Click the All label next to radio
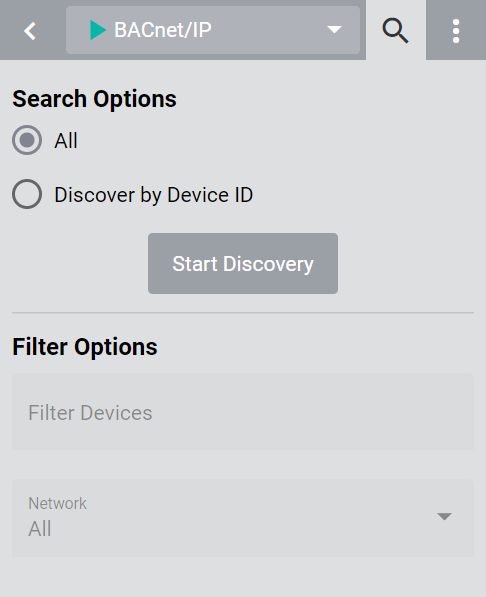This screenshot has height=597, width=486. [x=66, y=141]
